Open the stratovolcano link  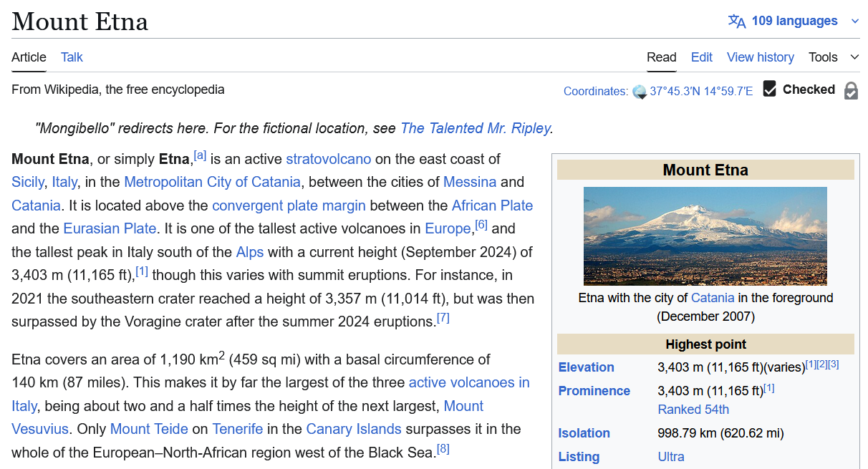pos(329,159)
